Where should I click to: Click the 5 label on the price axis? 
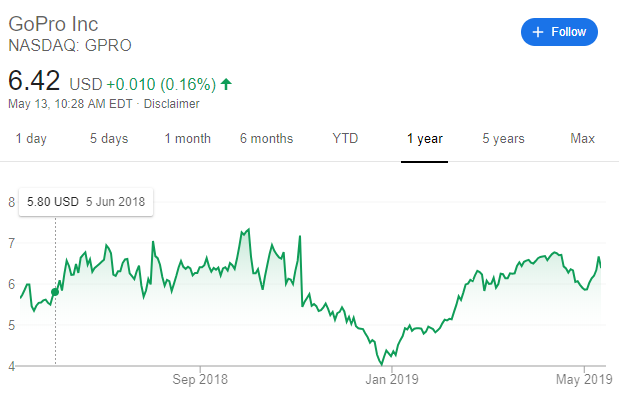[x=11, y=325]
